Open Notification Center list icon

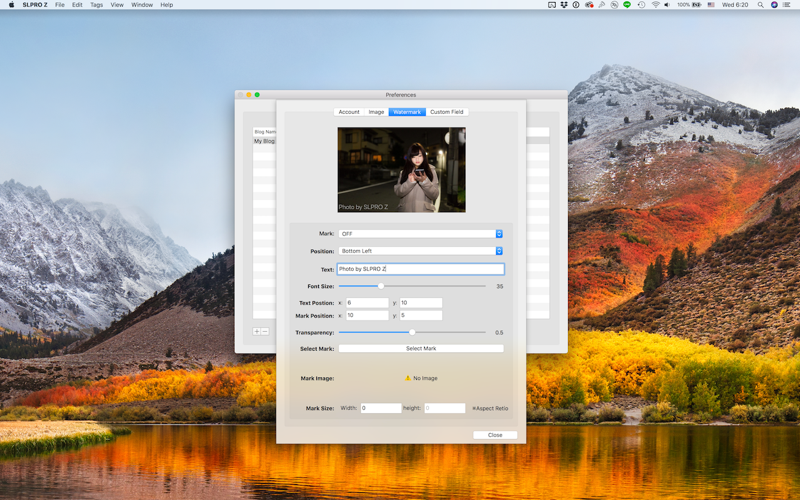787,5
